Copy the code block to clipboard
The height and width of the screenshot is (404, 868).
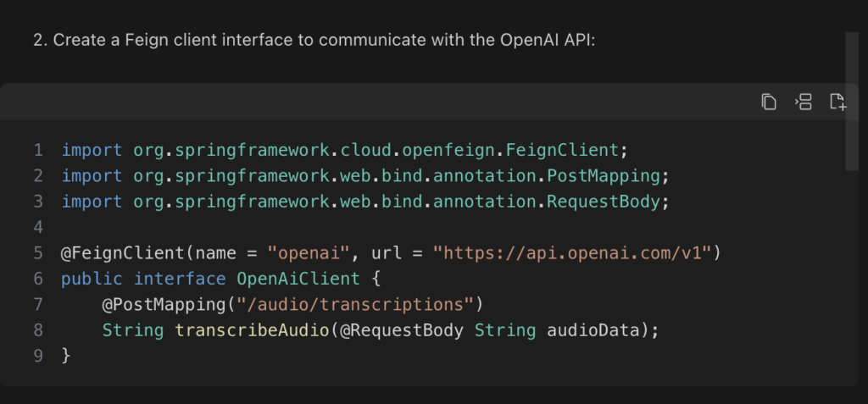coord(768,102)
